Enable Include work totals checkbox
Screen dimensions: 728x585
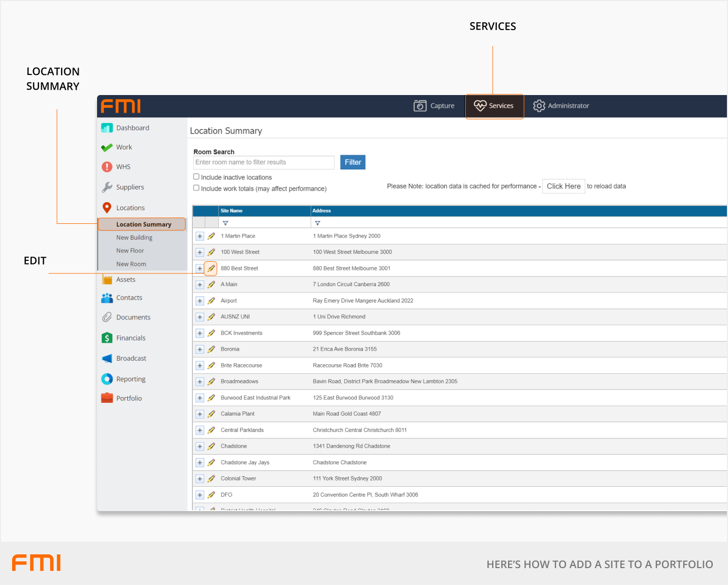tap(196, 188)
